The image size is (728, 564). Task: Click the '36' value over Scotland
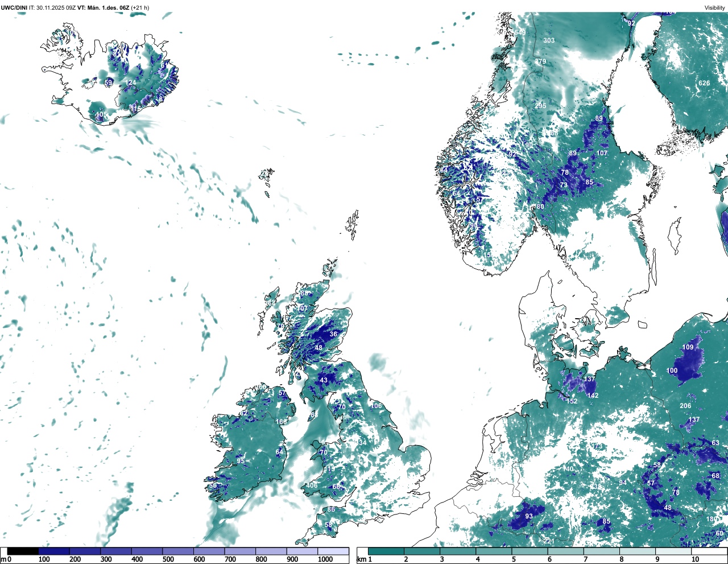click(x=333, y=335)
